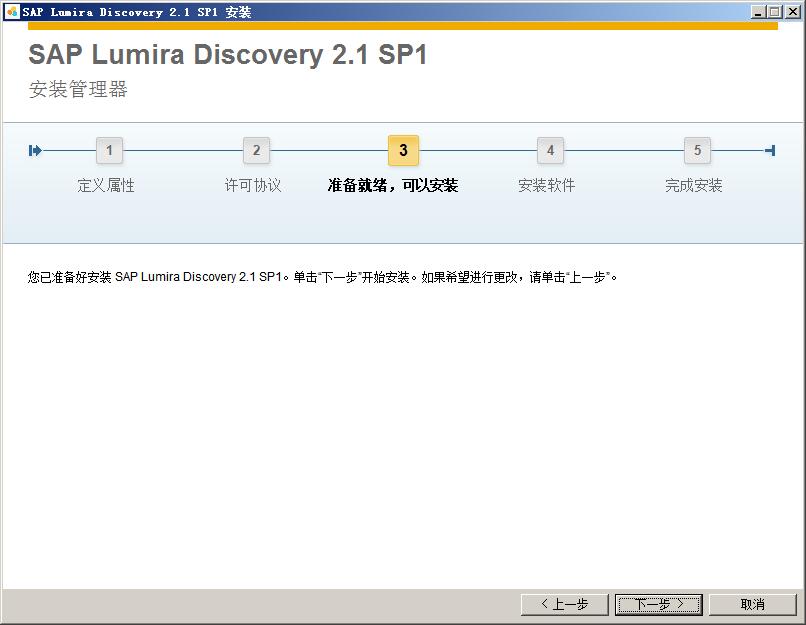Image resolution: width=806 pixels, height=625 pixels.
Task: Select highlighted step 3 number box
Action: click(x=404, y=151)
